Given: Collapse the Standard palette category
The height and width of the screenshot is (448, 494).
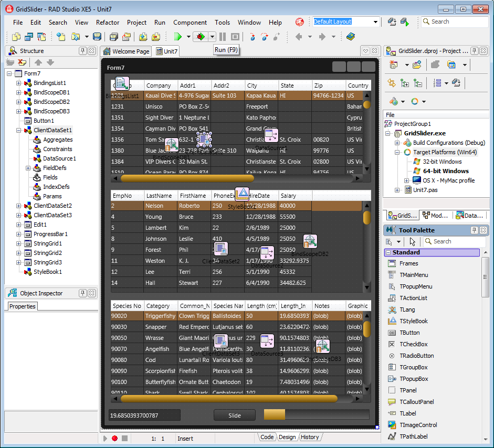Looking at the screenshot, I should (x=388, y=252).
